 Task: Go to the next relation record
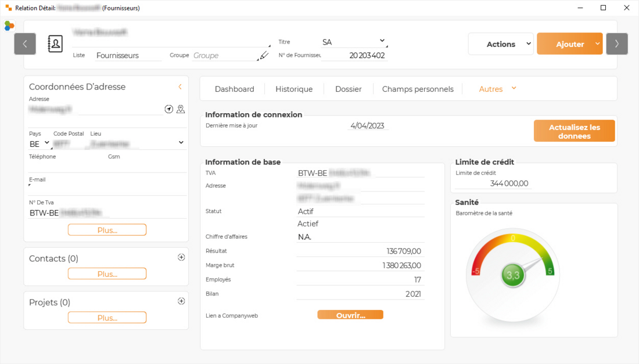tap(616, 44)
